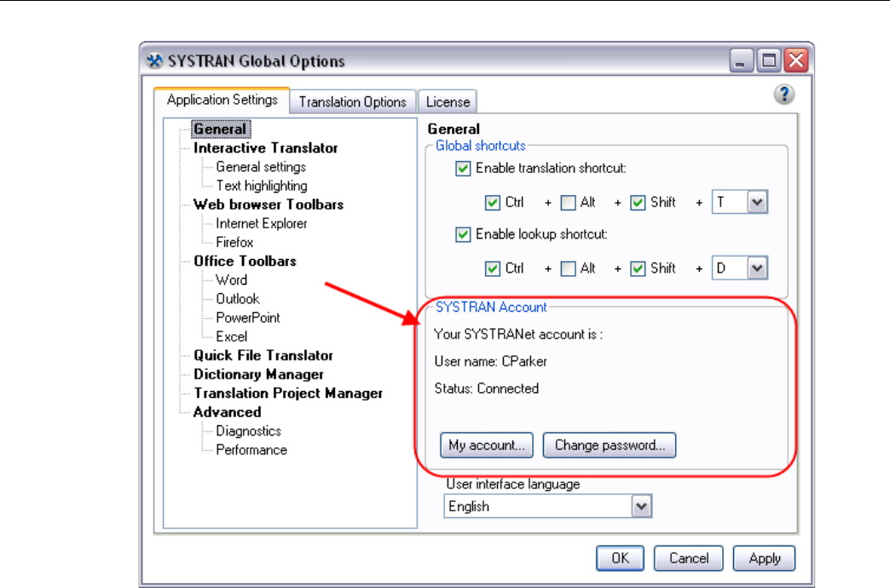Close the SYSTRAN Global Options window

click(796, 61)
